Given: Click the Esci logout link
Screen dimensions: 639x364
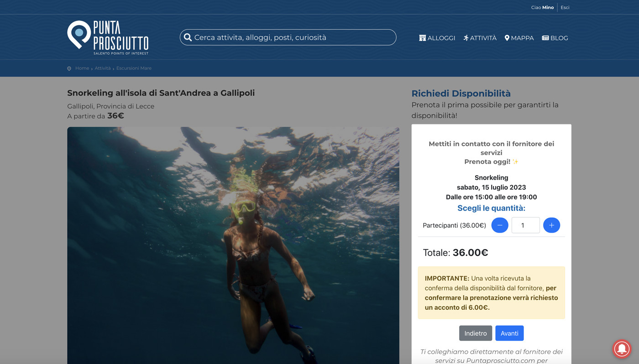Looking at the screenshot, I should [565, 7].
